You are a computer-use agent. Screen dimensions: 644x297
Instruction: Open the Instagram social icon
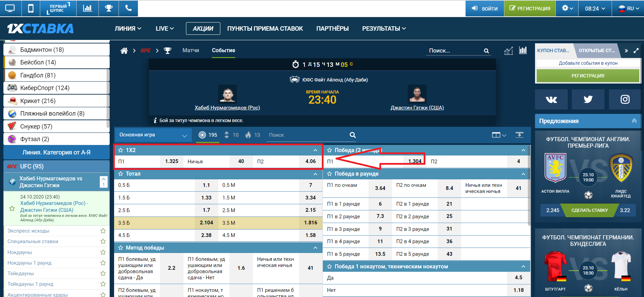pos(625,99)
